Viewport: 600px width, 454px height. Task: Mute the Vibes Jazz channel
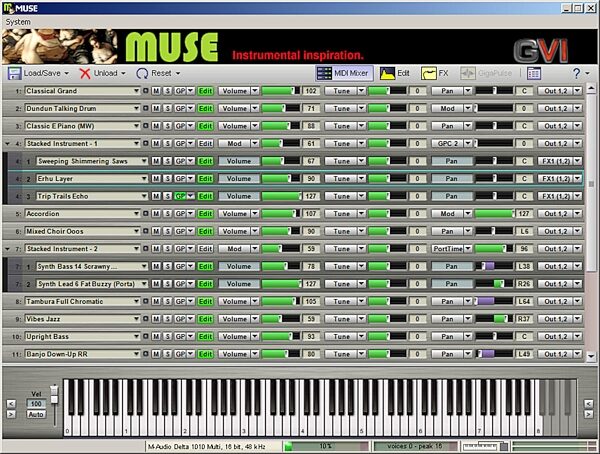point(156,319)
